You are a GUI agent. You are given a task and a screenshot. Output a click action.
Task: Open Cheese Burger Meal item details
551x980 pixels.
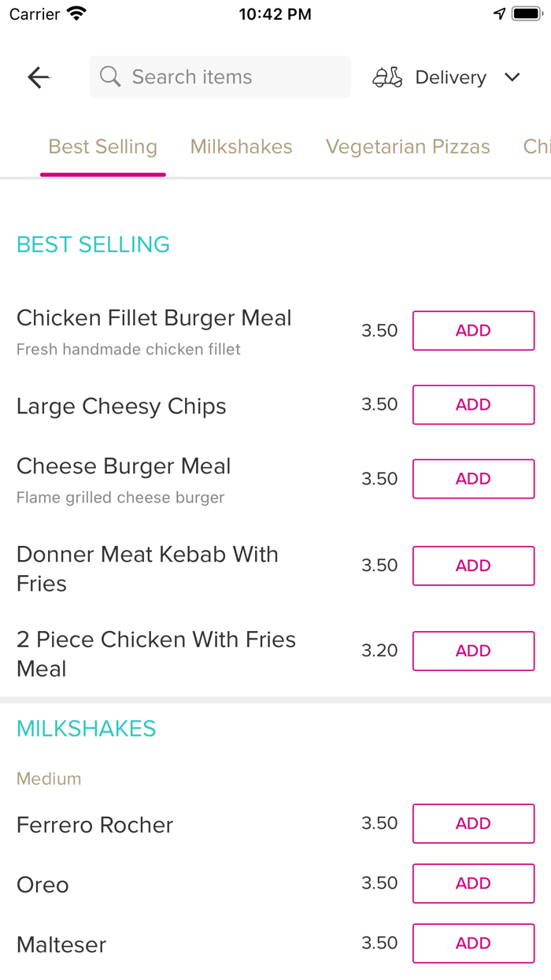tap(124, 466)
